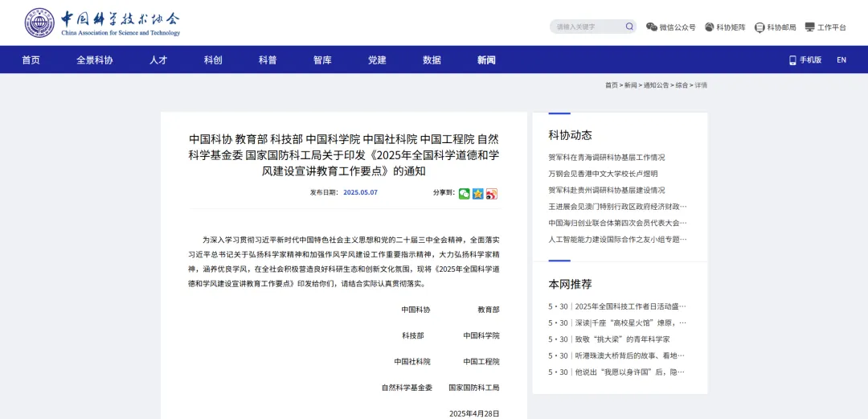Open recommended article 致敬“挑大梁”的青年科学家
The image size is (868, 419).
click(622, 339)
